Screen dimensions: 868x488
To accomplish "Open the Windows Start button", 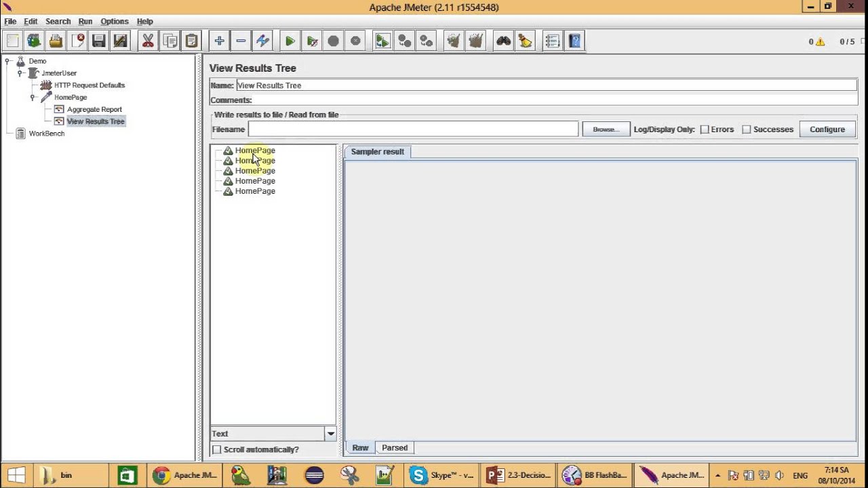I will pos(16,475).
